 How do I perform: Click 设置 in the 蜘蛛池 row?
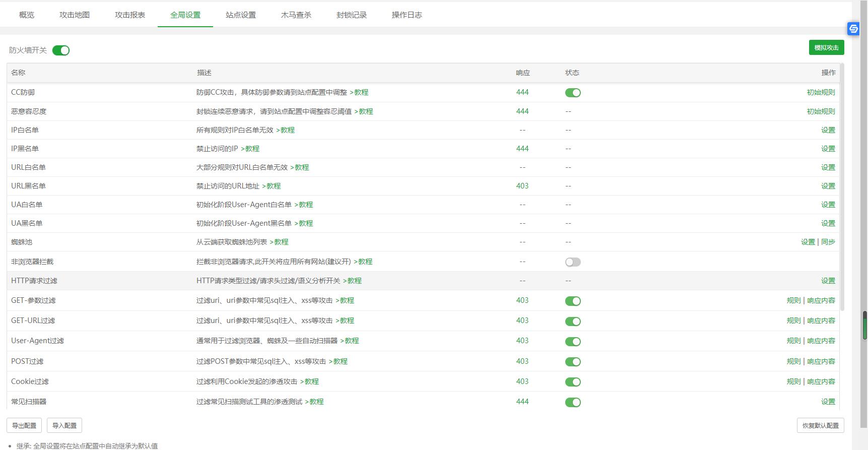(x=808, y=242)
